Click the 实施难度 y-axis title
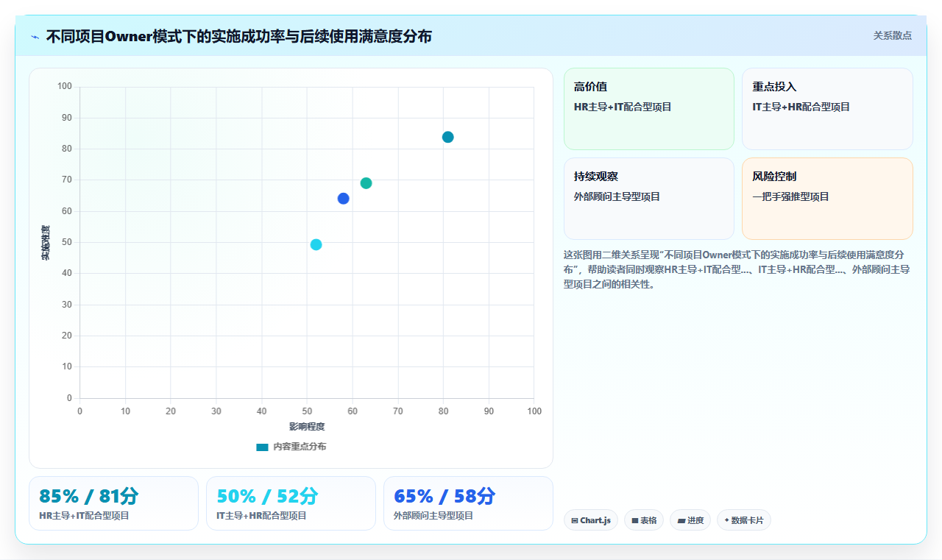Screen dimensions: 942x560 (x=45, y=243)
